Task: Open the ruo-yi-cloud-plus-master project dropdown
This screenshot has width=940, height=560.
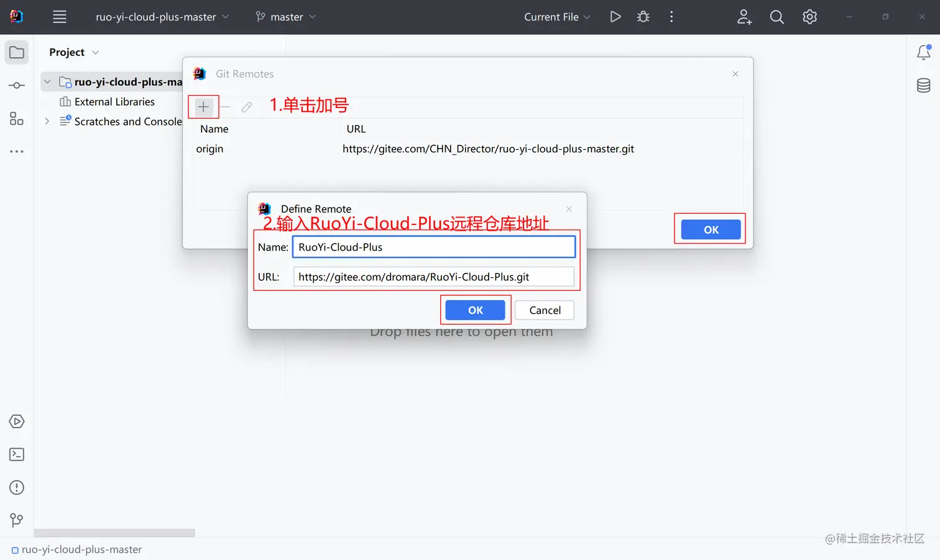Action: 162,17
